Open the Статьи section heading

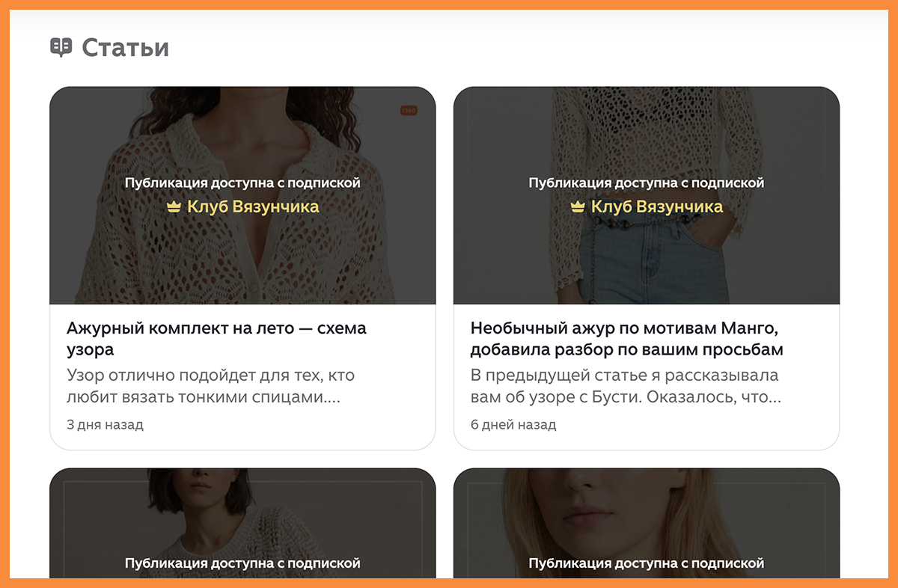[125, 48]
